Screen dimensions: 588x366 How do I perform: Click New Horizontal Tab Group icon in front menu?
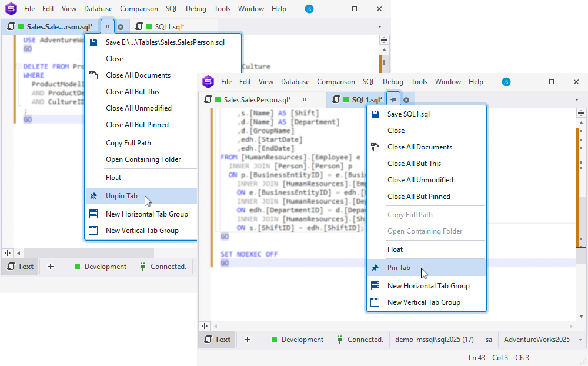pos(375,285)
